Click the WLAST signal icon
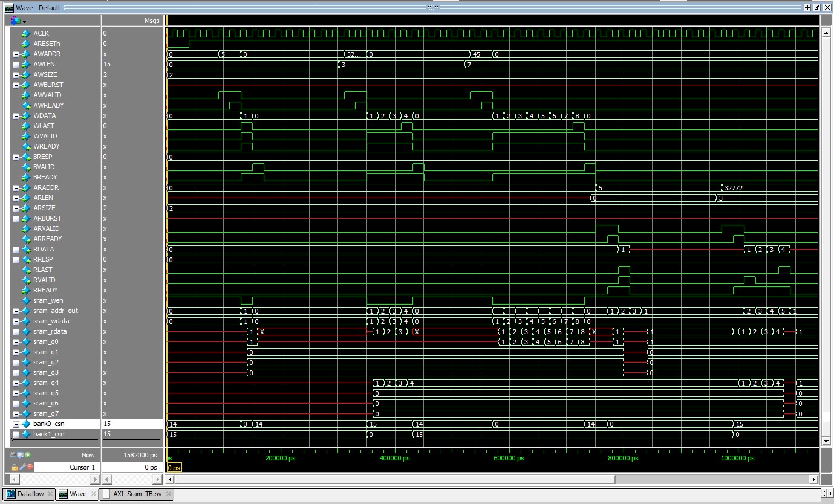Viewport: 834px width, 504px height. coord(25,126)
